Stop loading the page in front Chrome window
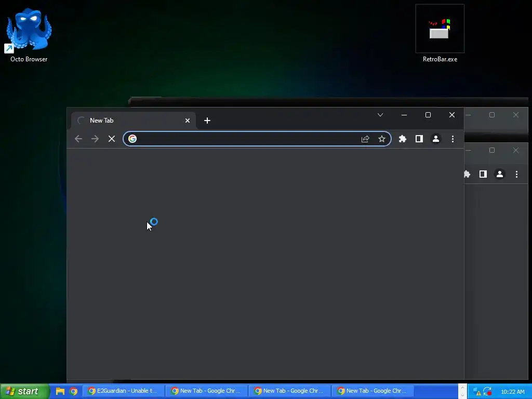The image size is (532, 399). coord(112,139)
